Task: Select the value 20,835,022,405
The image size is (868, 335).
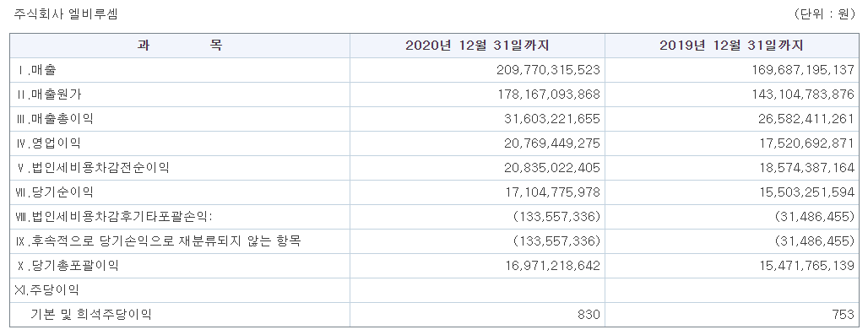Action: coord(552,167)
